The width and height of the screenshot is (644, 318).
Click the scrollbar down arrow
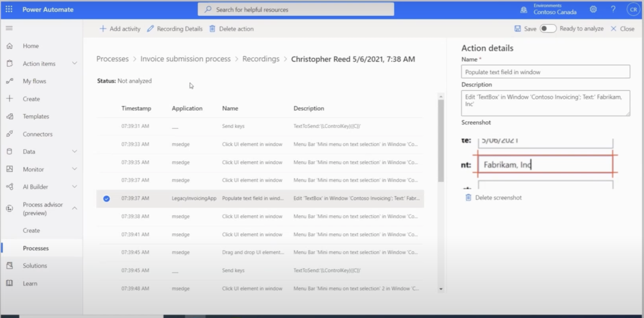(x=441, y=289)
